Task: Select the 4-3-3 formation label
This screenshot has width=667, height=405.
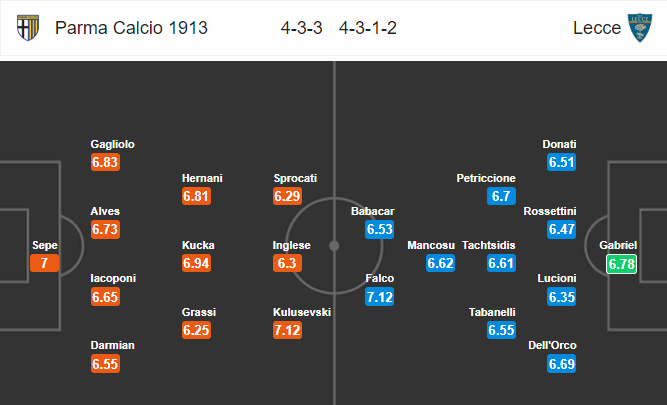Action: point(301,28)
